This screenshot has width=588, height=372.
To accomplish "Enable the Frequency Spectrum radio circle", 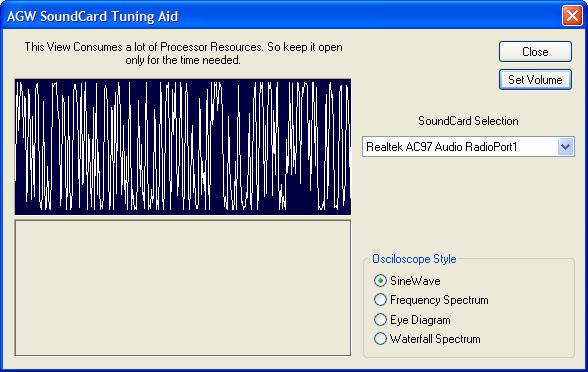I will pos(380,300).
